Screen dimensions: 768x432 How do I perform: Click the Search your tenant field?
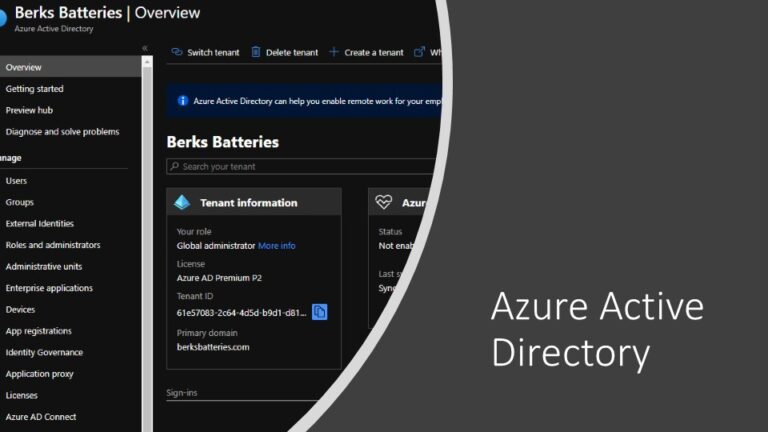[300, 167]
